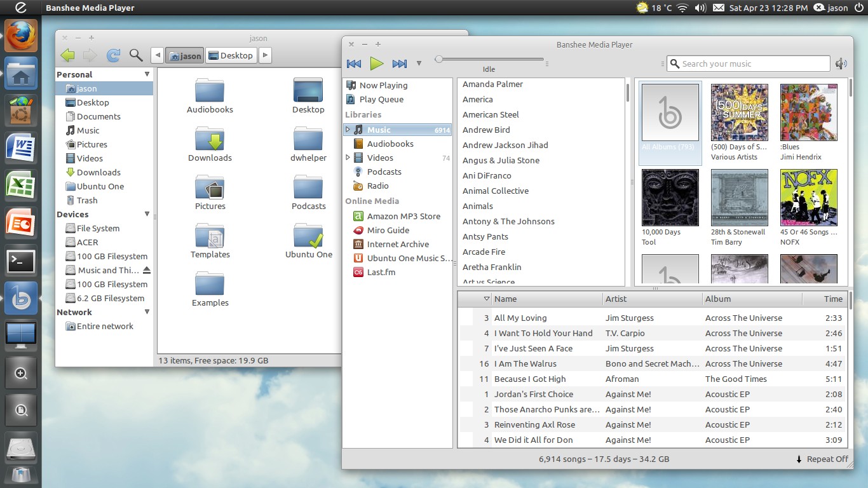868x488 pixels.
Task: Expand the Music library tree arrow
Action: tap(348, 130)
